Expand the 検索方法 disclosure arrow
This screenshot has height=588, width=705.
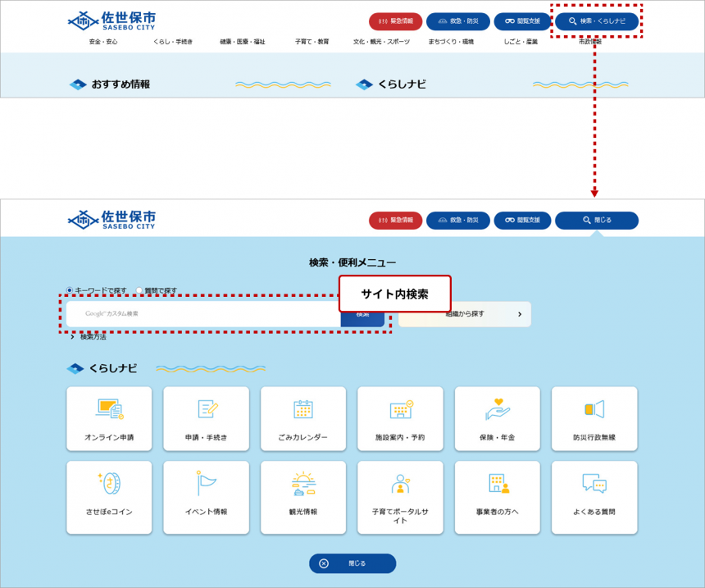(72, 337)
